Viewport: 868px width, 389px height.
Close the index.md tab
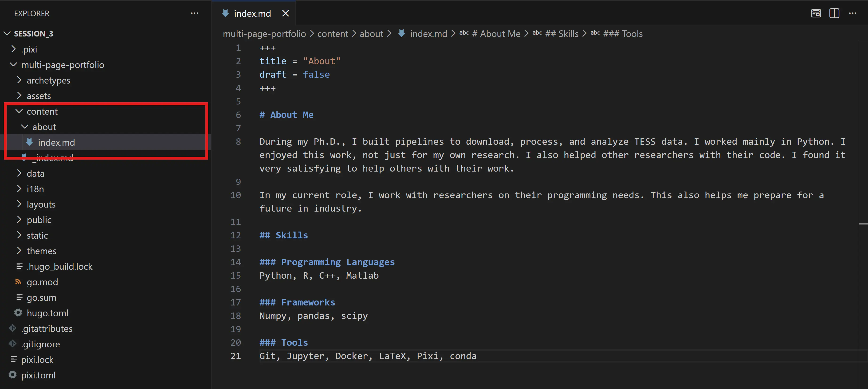pyautogui.click(x=285, y=13)
